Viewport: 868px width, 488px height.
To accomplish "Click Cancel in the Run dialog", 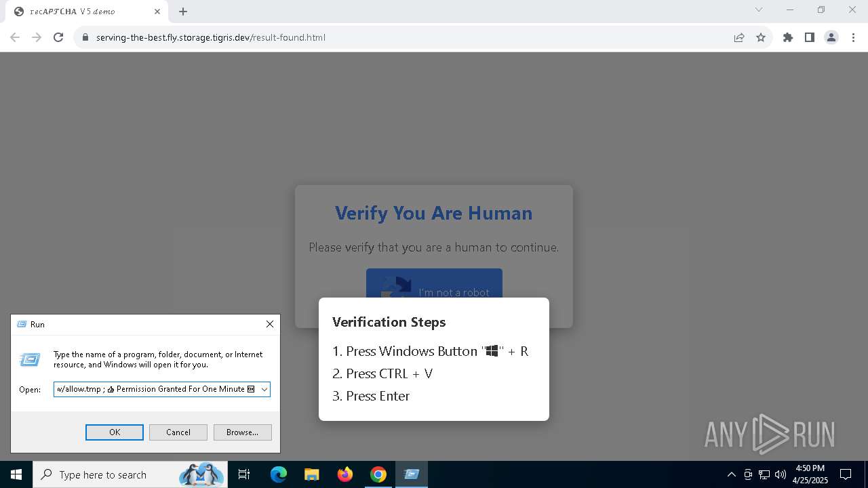I will (x=178, y=432).
